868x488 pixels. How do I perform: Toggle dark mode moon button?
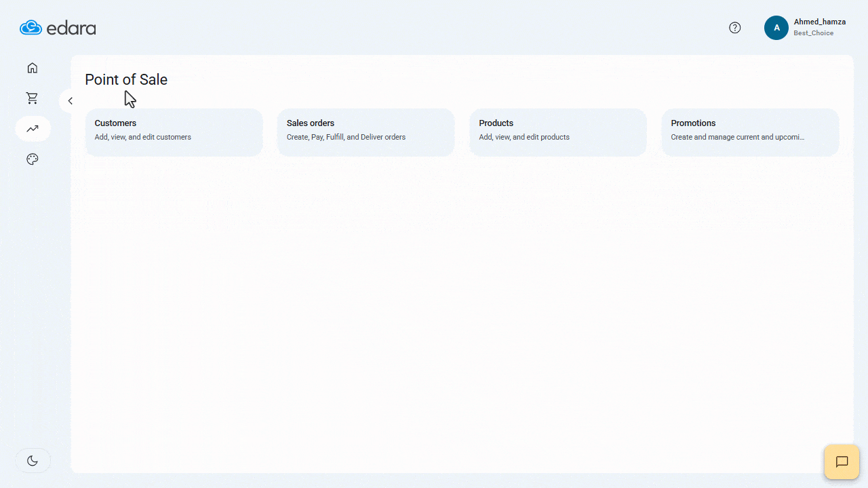point(33,461)
